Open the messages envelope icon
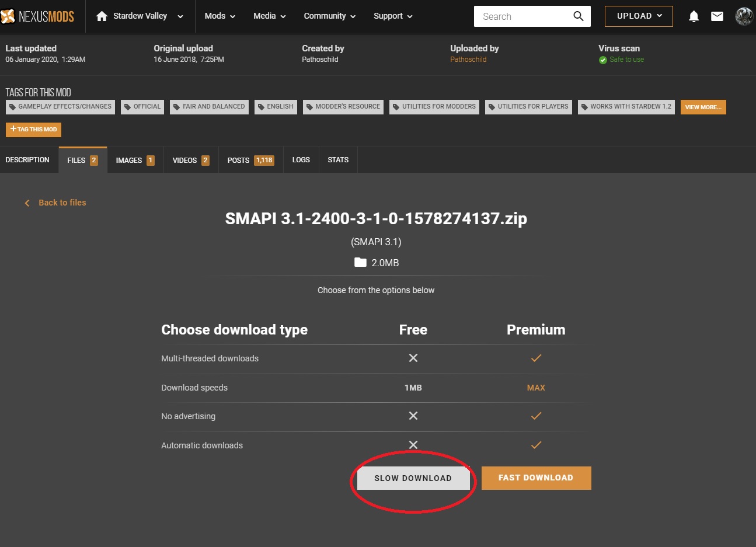This screenshot has width=756, height=547. pyautogui.click(x=717, y=16)
